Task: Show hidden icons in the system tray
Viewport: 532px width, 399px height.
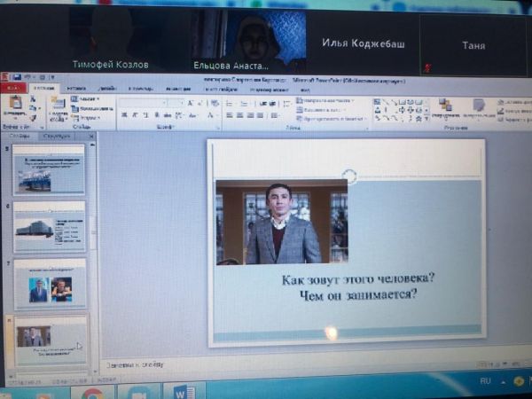Action: tap(501, 381)
